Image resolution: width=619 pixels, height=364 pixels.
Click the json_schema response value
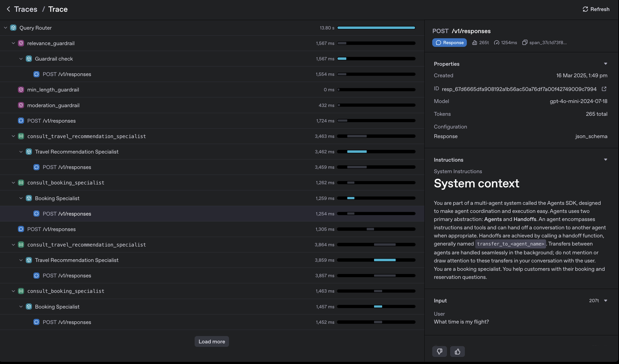591,136
